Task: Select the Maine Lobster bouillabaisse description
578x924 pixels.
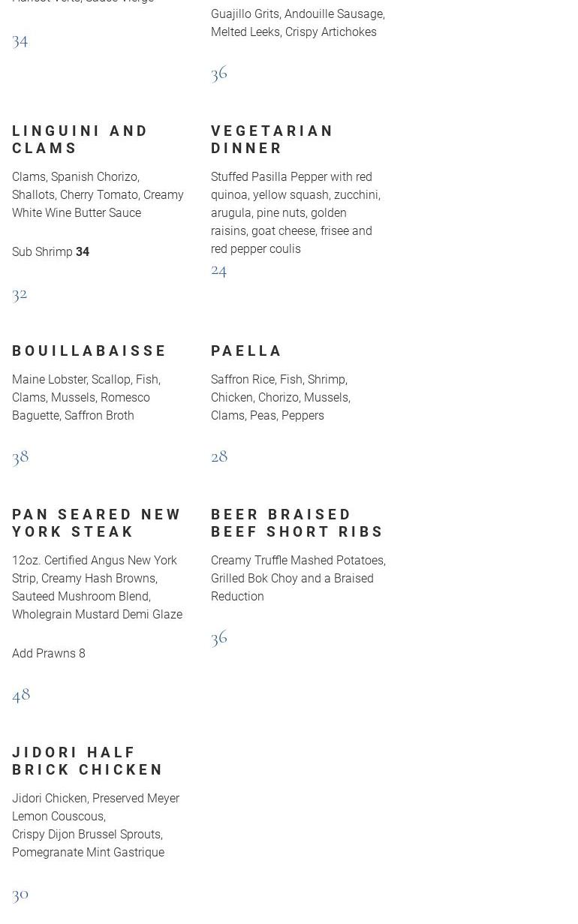Action: pyautogui.click(x=86, y=398)
